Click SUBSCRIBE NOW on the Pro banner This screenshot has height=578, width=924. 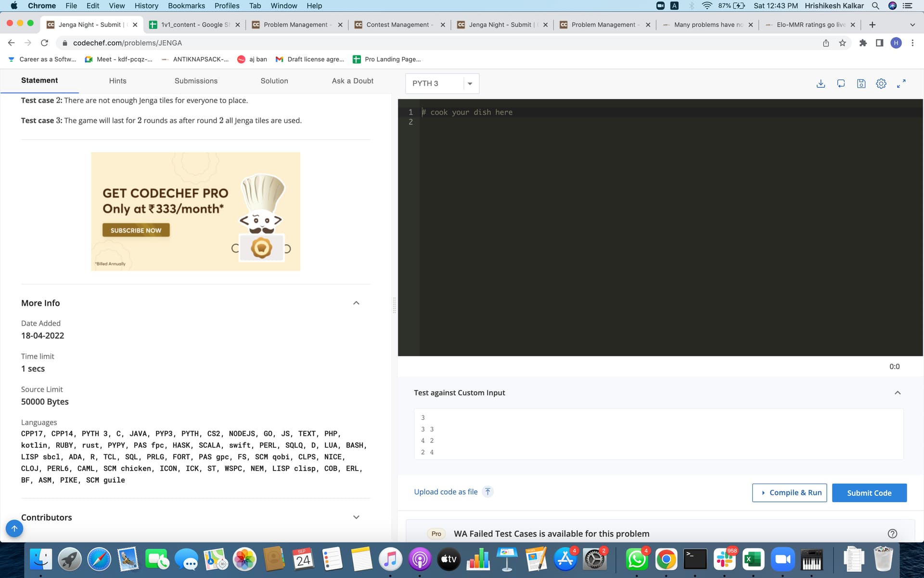click(x=136, y=230)
